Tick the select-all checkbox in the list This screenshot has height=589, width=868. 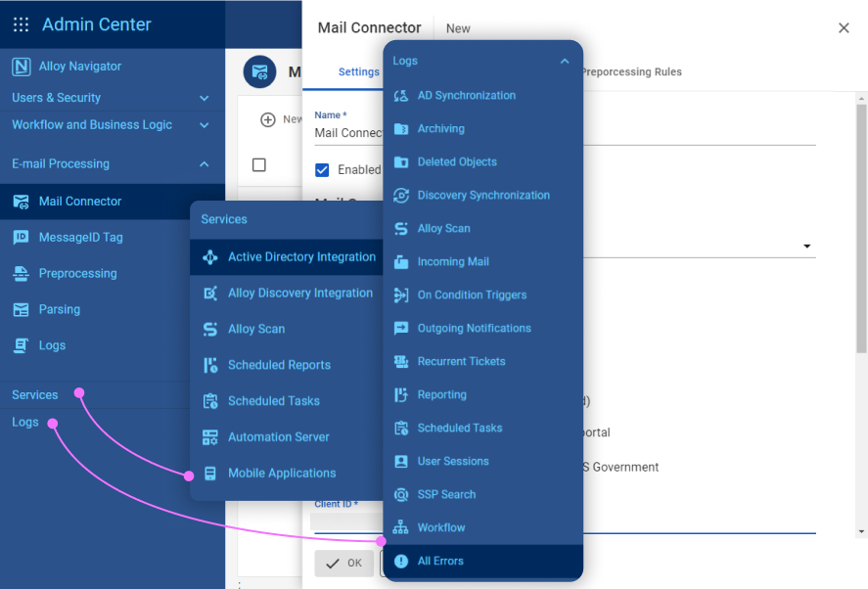pos(258,165)
